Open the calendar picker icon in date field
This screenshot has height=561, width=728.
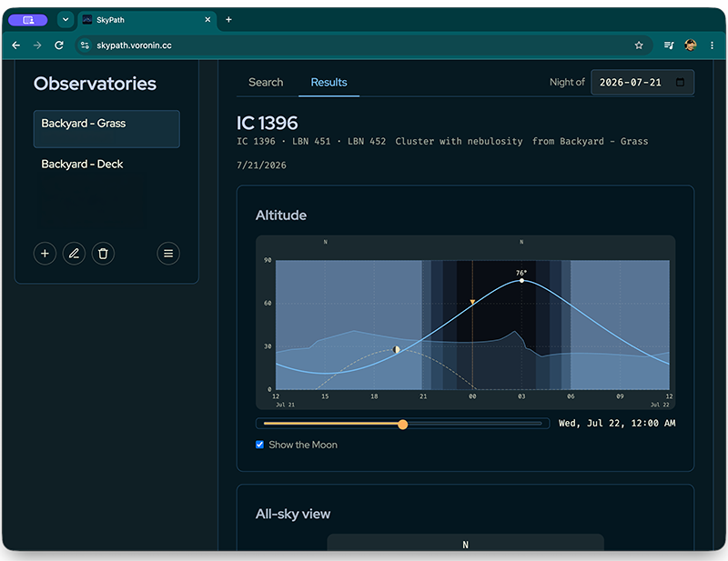(x=680, y=82)
